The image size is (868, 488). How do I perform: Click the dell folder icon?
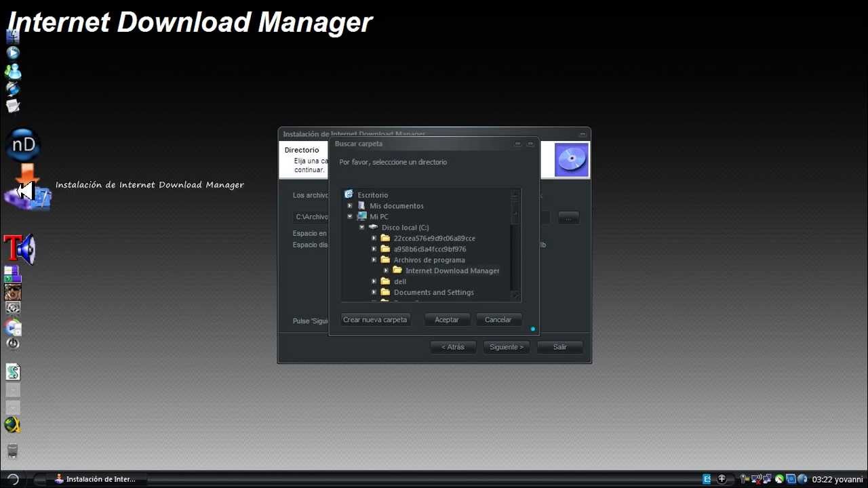click(x=385, y=282)
